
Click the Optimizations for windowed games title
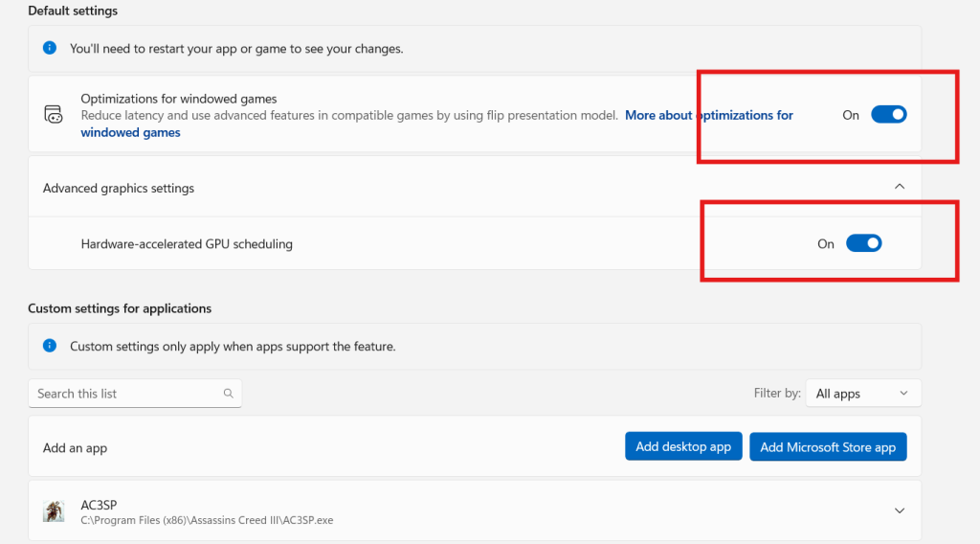[x=179, y=99]
